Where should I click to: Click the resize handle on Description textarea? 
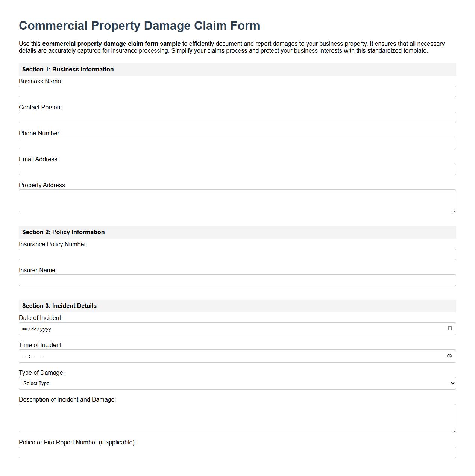[x=454, y=431]
